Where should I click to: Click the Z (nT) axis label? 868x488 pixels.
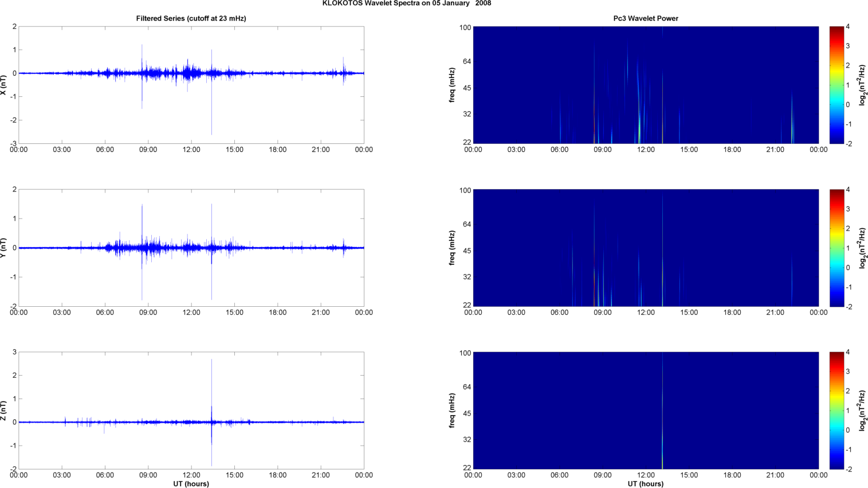tap(3, 411)
